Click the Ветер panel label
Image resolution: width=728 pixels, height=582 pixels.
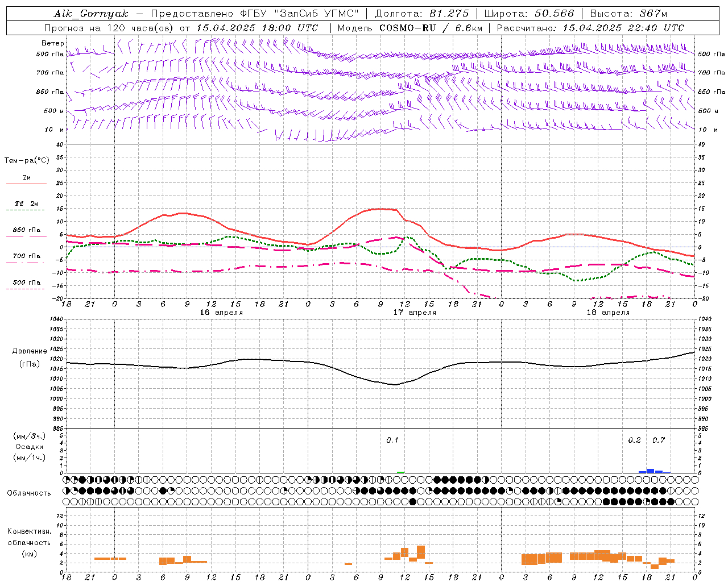click(53, 43)
